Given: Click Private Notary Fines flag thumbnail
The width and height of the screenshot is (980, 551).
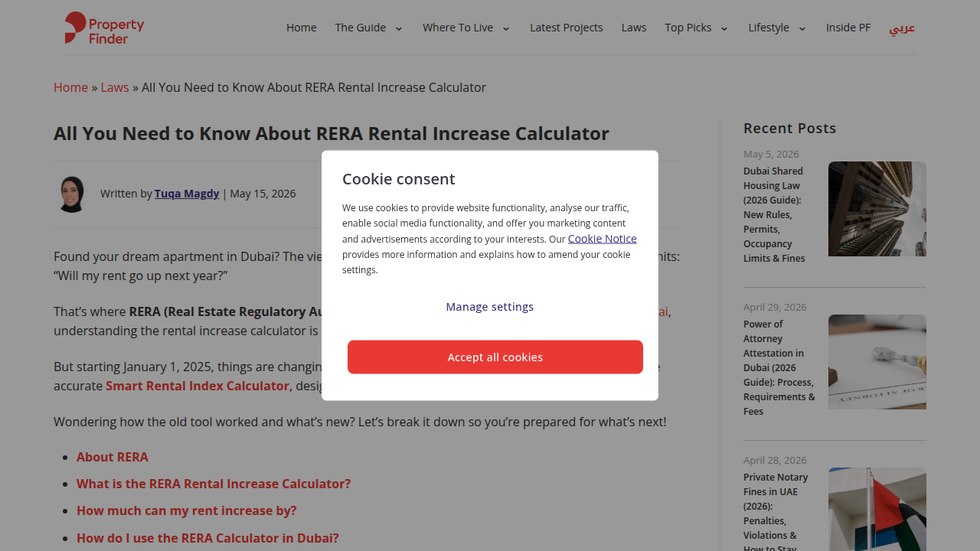Looking at the screenshot, I should pos(877,510).
